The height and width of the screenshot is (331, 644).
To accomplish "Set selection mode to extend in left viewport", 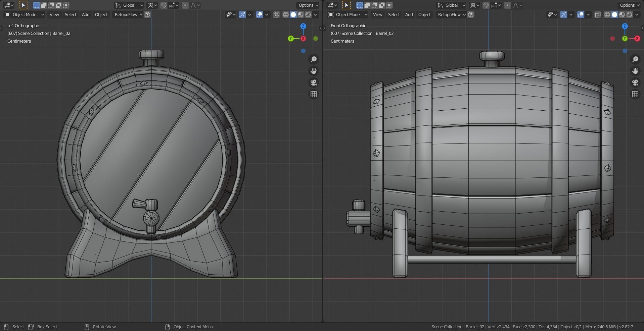I will (x=44, y=5).
